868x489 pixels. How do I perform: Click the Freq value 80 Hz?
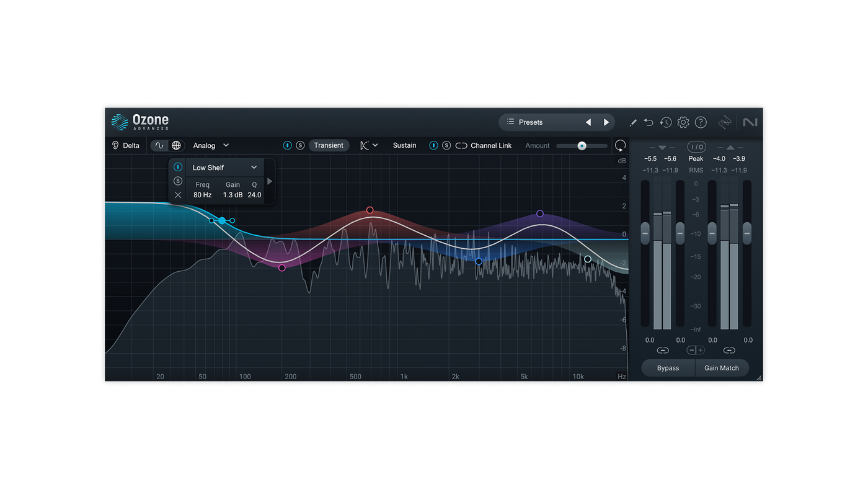[202, 195]
